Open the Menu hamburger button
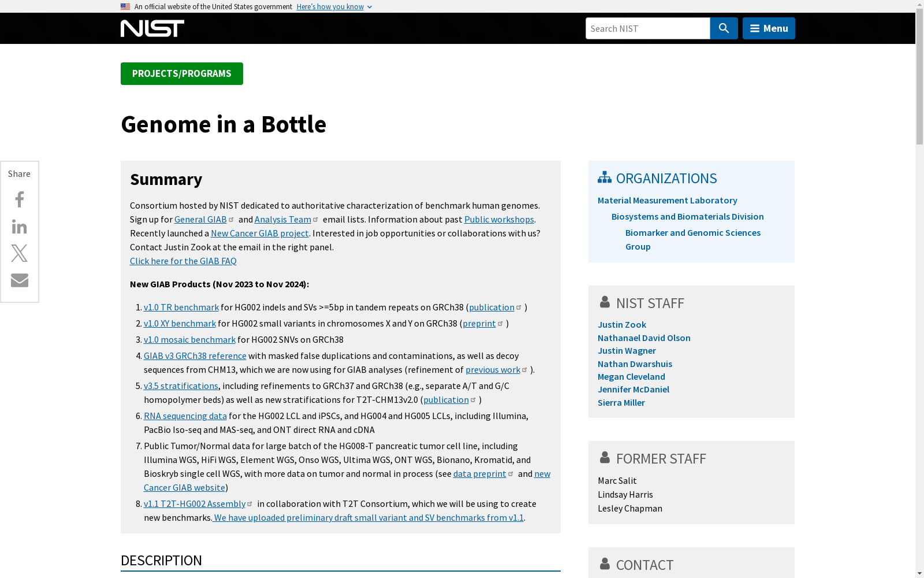The width and height of the screenshot is (924, 578). click(769, 28)
